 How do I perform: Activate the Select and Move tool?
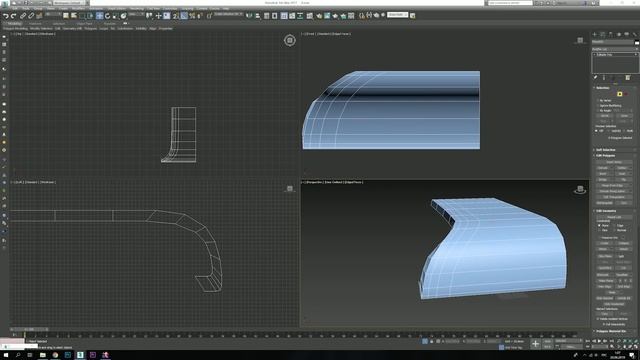pyautogui.click(x=100, y=16)
